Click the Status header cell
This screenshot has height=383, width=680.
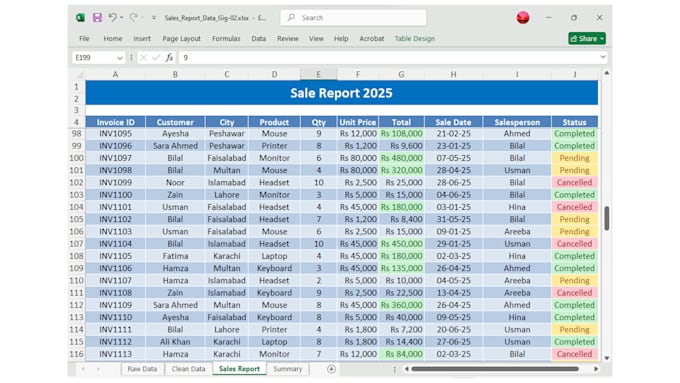pos(575,122)
